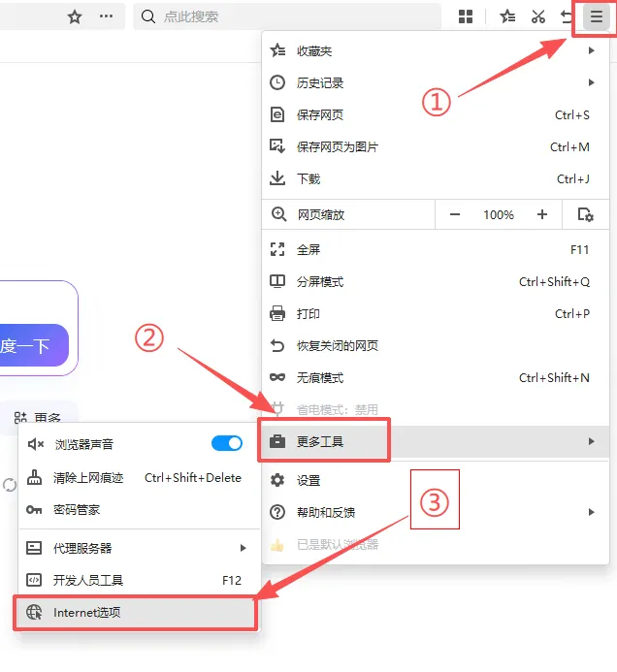Open 更多工具 menu item
Image resolution: width=617 pixels, height=672 pixels.
click(436, 441)
